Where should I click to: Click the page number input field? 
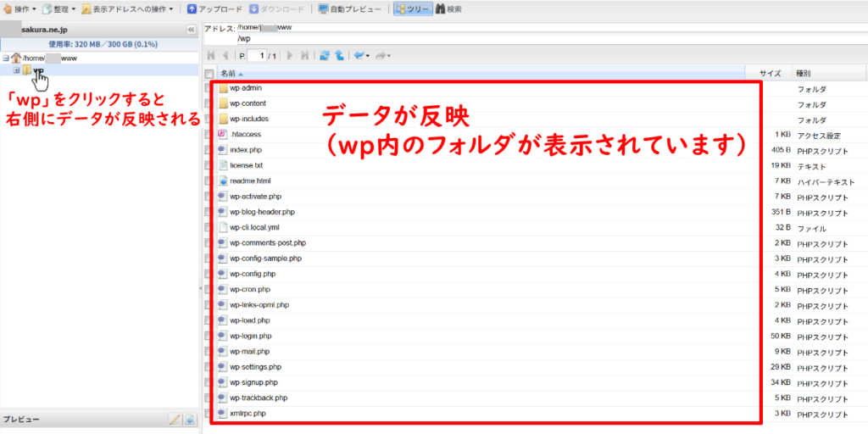pos(261,56)
